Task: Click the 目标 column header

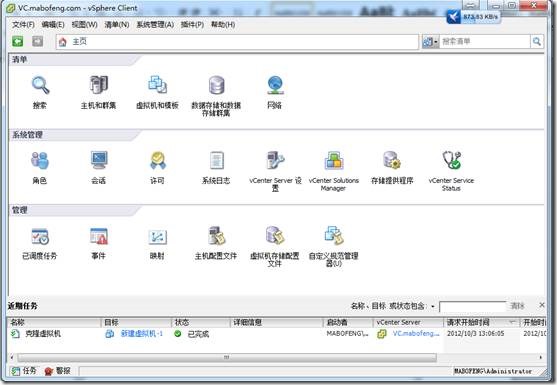Action: pos(136,322)
